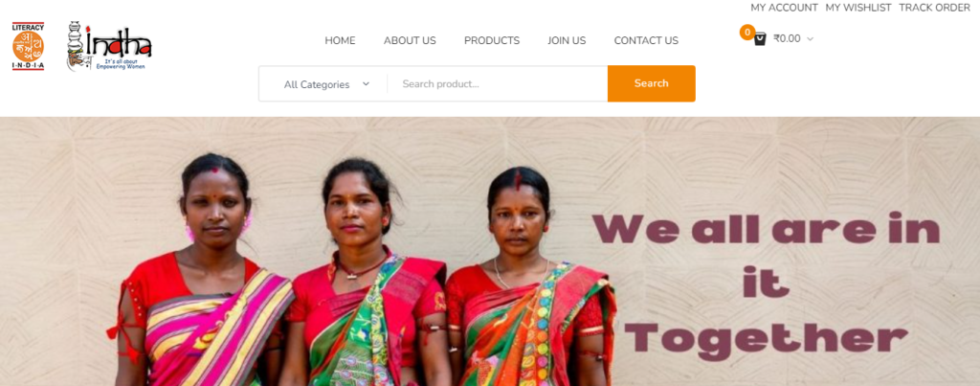Click the Indha brand logo
This screenshot has width=980, height=386.
coord(109,46)
